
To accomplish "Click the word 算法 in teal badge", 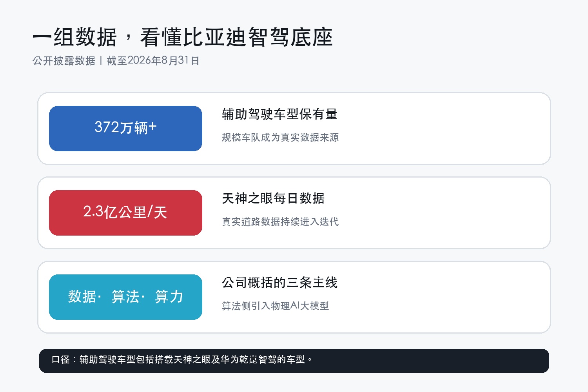I will 125,297.
